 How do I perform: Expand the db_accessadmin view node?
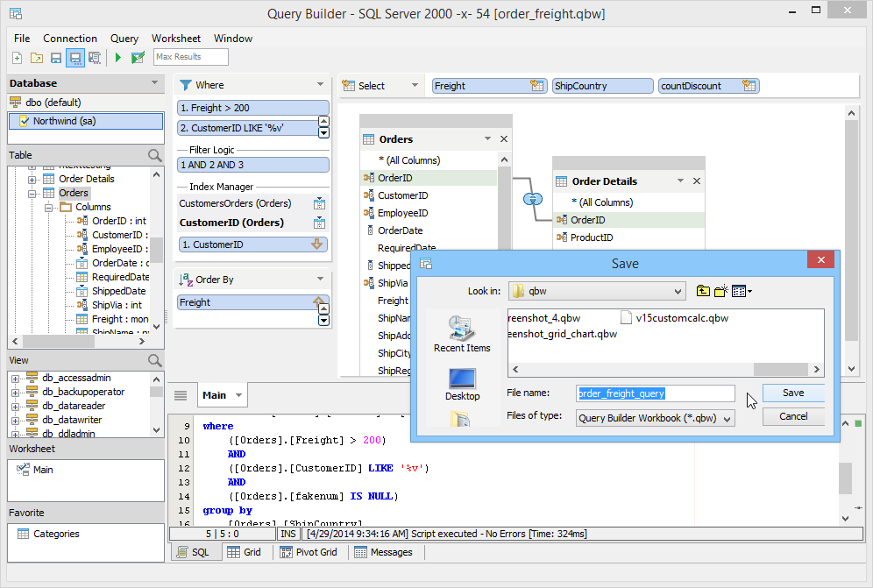(x=16, y=379)
